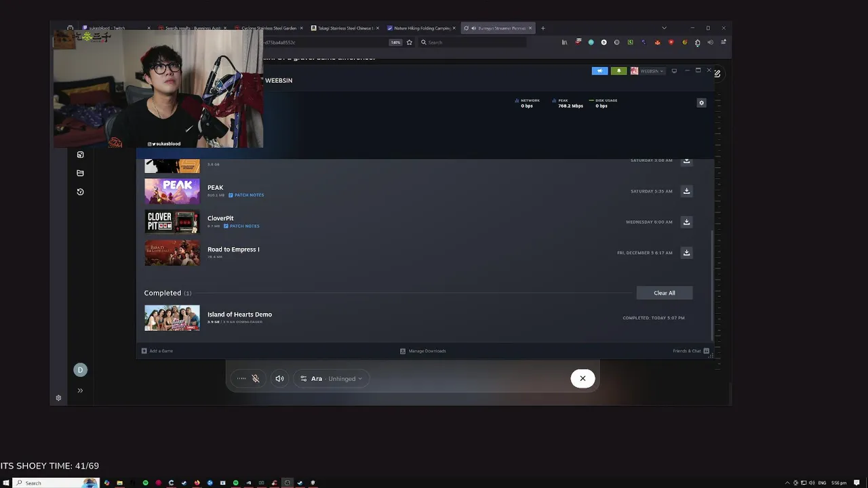This screenshot has width=868, height=488.
Task: Open the folder icon in sidebar
Action: point(80,173)
